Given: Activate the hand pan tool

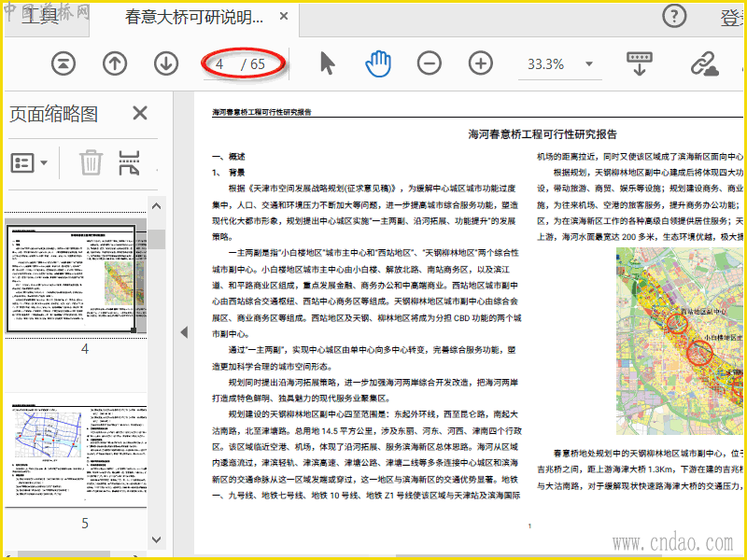Looking at the screenshot, I should 377,63.
